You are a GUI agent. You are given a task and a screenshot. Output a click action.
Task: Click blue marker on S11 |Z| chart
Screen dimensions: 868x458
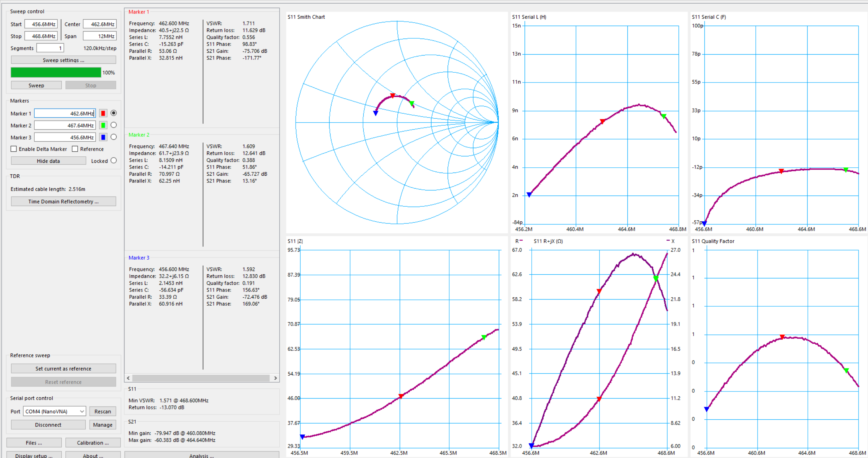(x=302, y=437)
